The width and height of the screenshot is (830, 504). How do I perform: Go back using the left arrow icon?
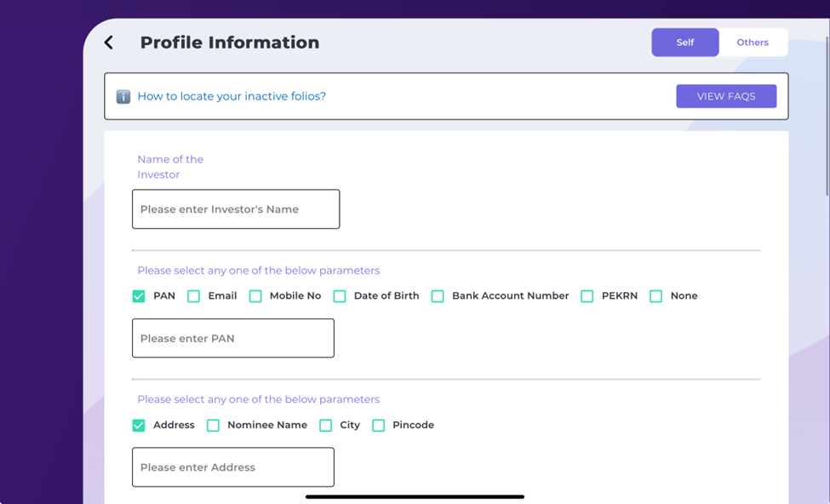tap(109, 43)
